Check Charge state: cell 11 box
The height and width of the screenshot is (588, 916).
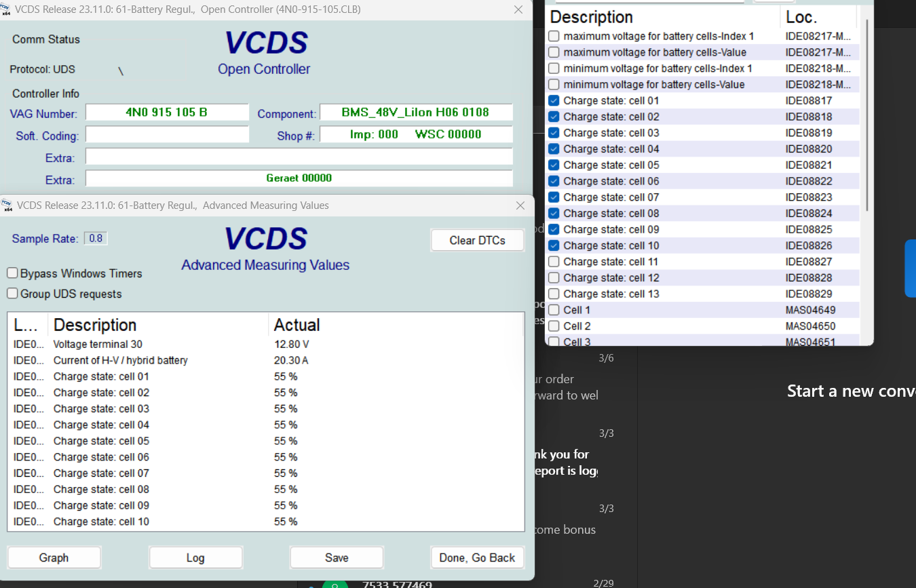pos(554,262)
